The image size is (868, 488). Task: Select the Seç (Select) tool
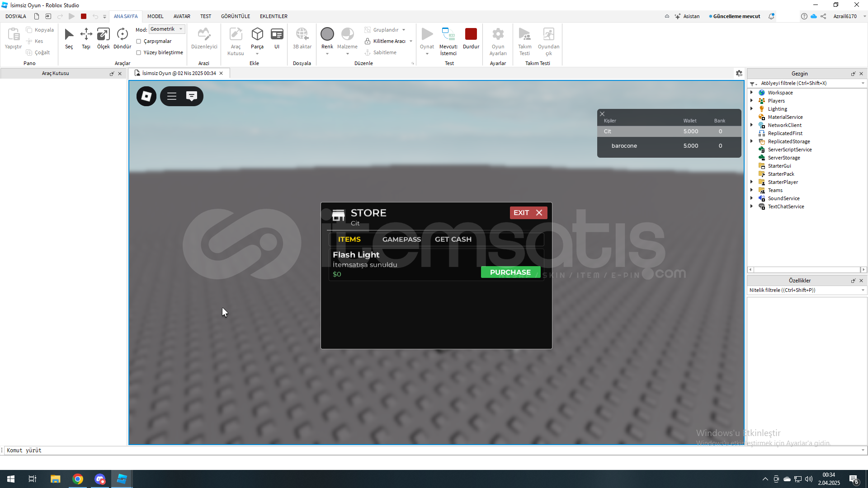click(69, 38)
